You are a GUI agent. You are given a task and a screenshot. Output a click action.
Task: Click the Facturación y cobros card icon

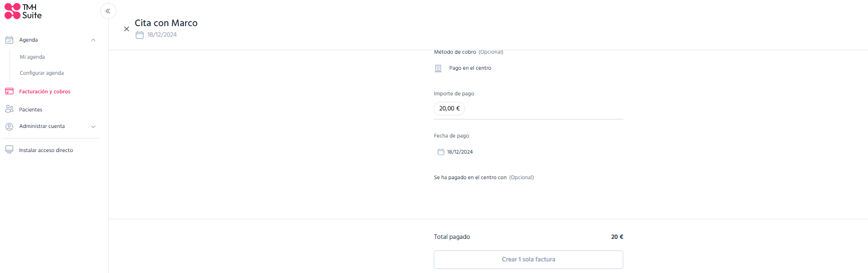click(9, 91)
